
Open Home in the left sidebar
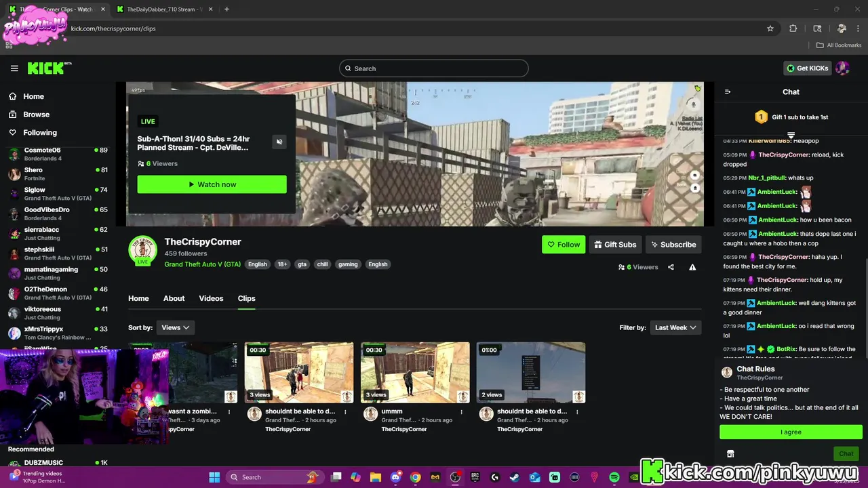(33, 96)
